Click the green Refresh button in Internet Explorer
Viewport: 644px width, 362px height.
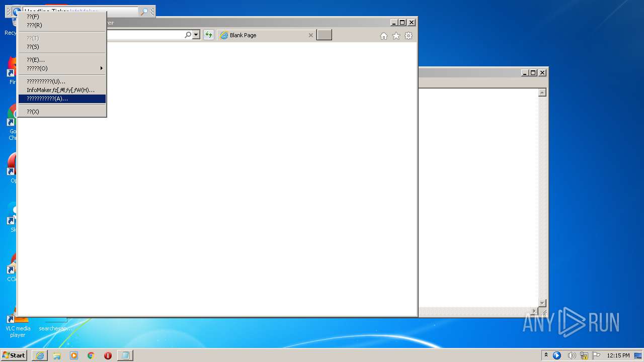(208, 35)
